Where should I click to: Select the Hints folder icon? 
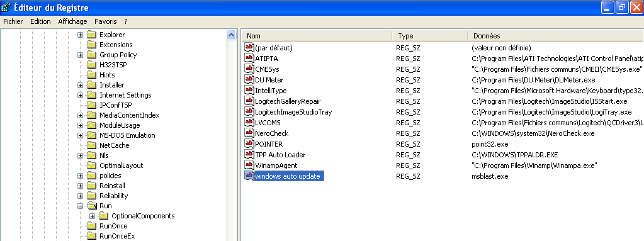tap(91, 75)
